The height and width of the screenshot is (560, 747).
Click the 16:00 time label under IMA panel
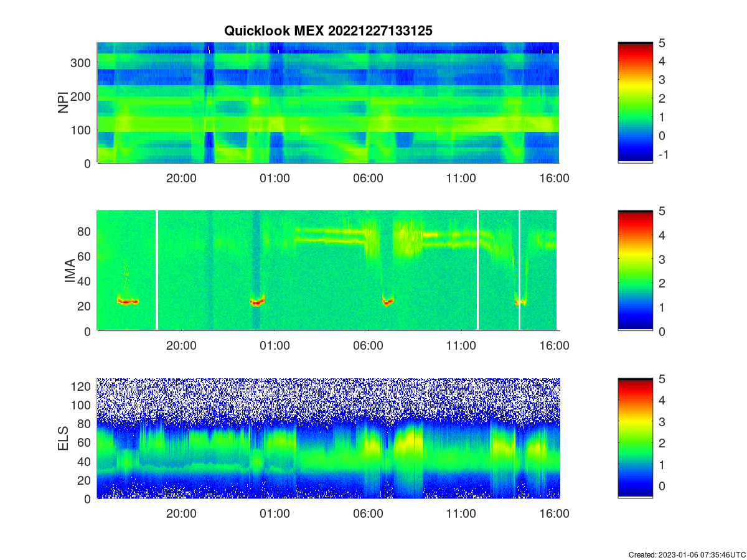554,346
